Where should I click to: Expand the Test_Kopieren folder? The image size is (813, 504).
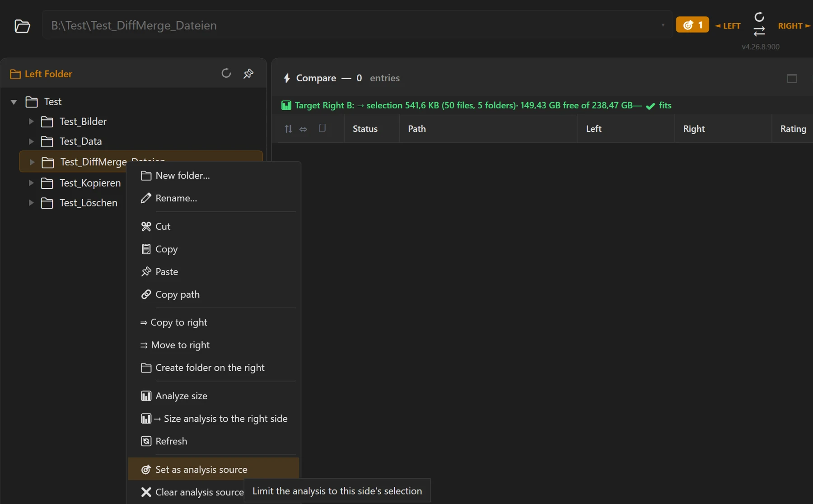(x=31, y=183)
